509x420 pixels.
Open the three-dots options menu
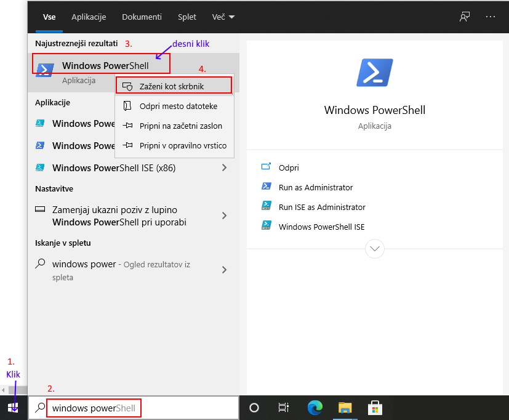(490, 17)
